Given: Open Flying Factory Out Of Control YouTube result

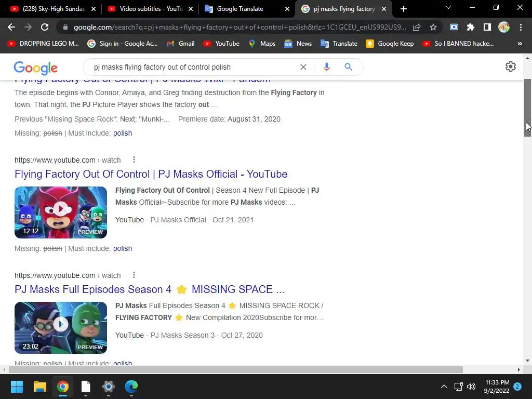Looking at the screenshot, I should coord(151,174).
